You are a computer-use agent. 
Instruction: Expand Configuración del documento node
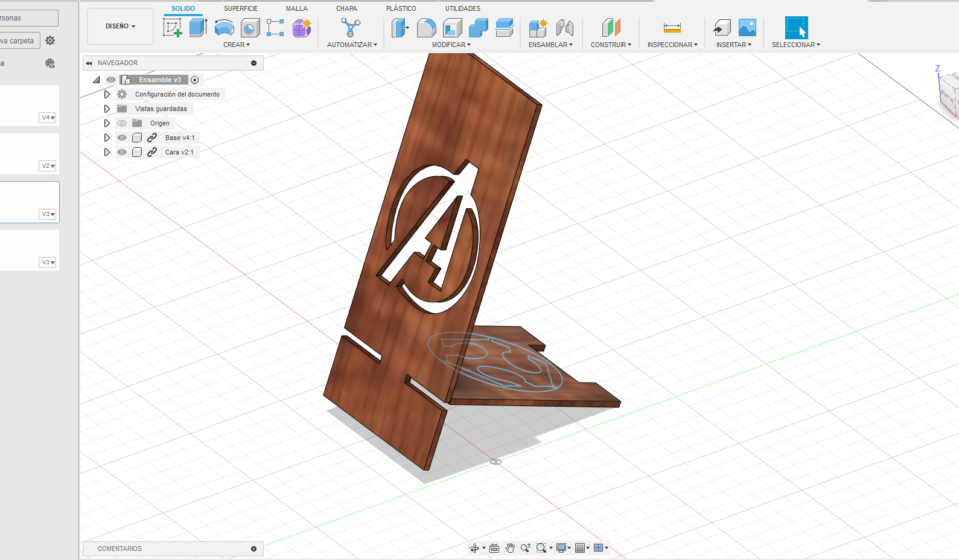point(107,94)
